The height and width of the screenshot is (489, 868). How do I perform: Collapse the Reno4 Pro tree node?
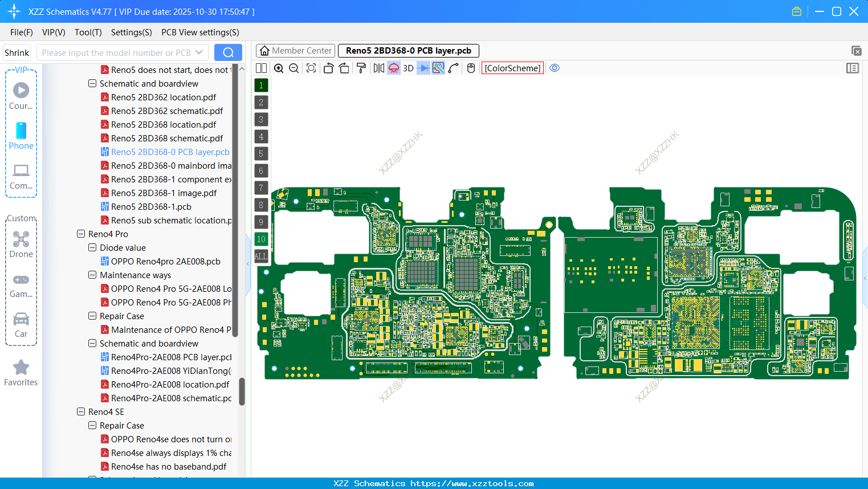click(80, 234)
